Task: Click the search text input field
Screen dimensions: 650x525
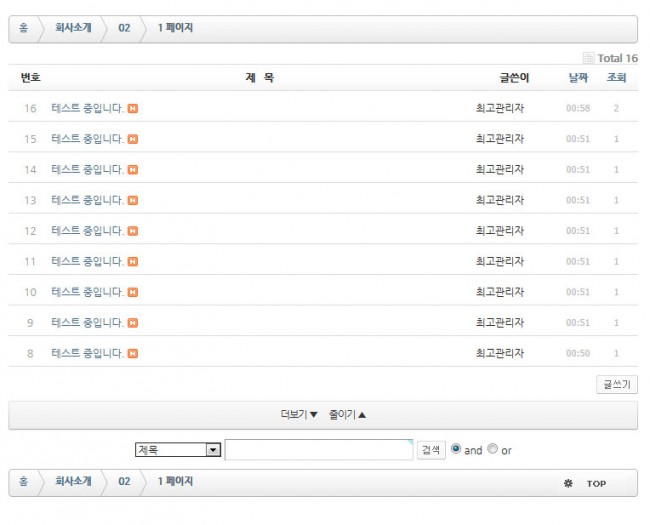Action: pos(318,450)
